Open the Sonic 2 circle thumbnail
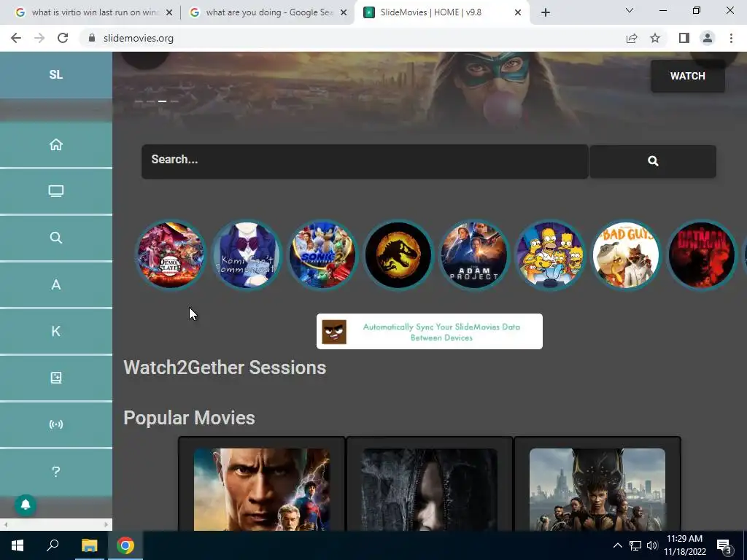The image size is (747, 560). [322, 255]
